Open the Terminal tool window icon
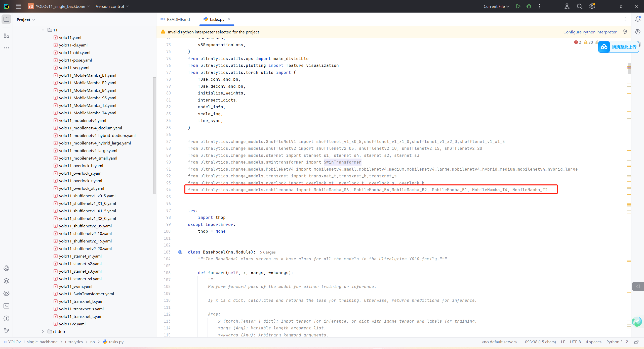644x349 pixels. click(6, 306)
